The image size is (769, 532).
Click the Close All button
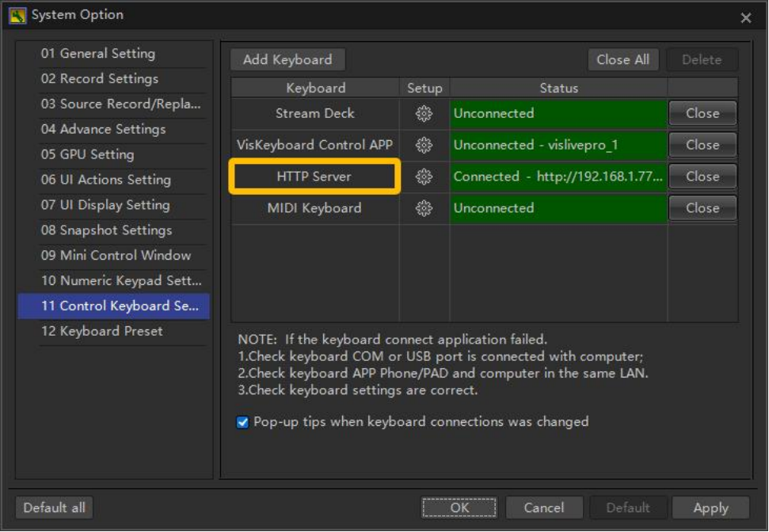(x=622, y=59)
